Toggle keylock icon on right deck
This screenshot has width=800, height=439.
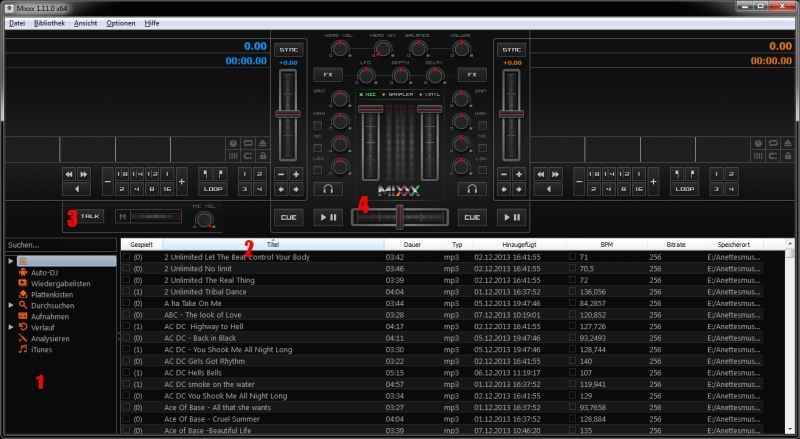tap(788, 156)
